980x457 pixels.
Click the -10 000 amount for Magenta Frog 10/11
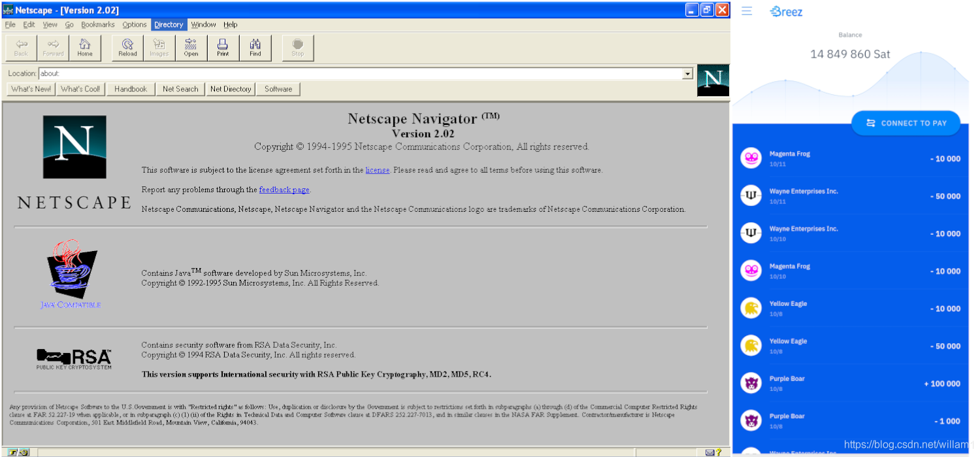coord(945,159)
